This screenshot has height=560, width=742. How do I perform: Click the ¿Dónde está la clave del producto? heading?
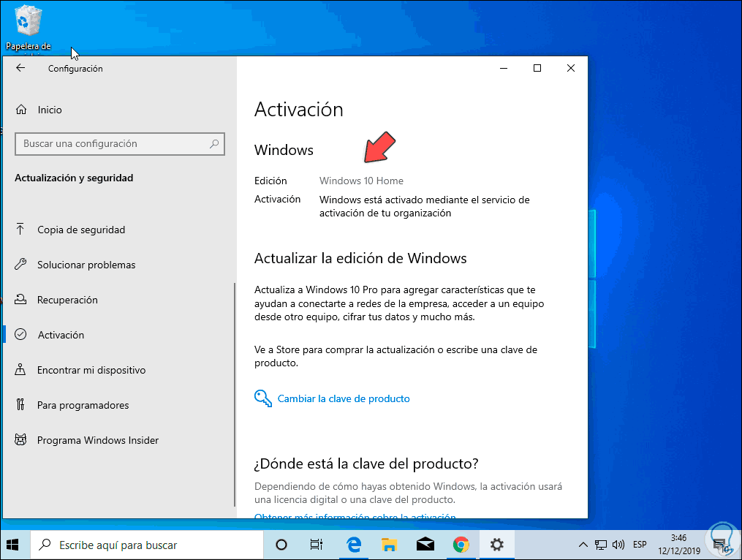tap(366, 463)
